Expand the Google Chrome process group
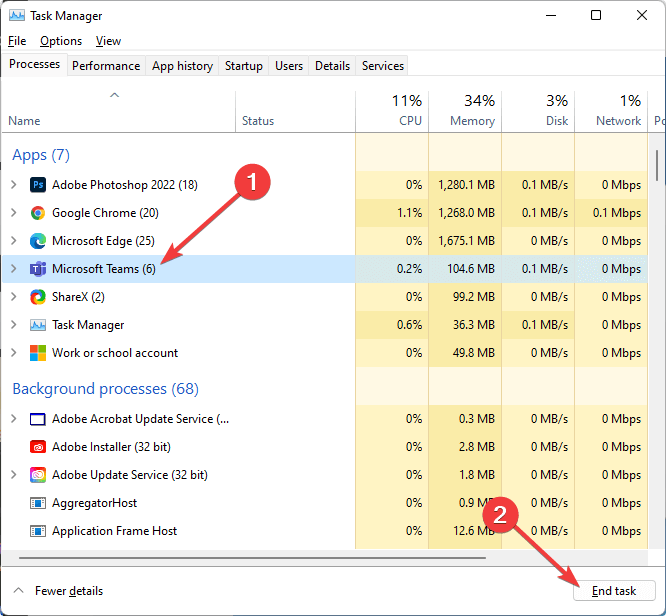 (14, 213)
